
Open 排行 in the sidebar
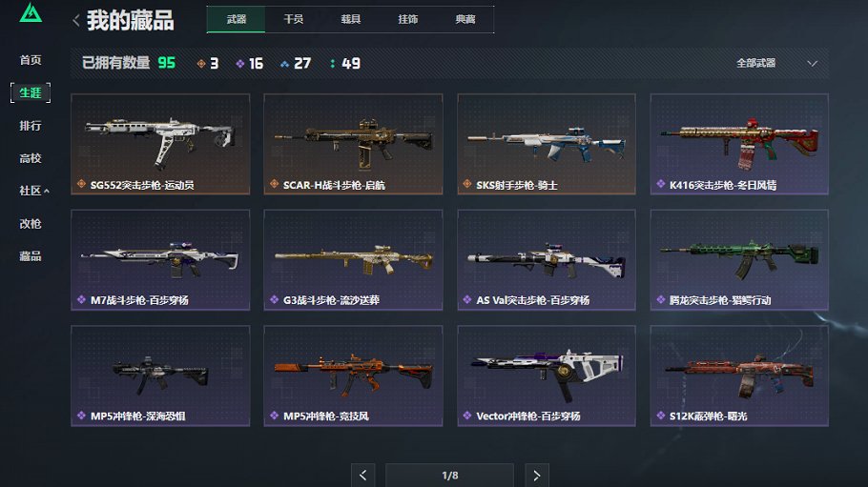pyautogui.click(x=31, y=126)
